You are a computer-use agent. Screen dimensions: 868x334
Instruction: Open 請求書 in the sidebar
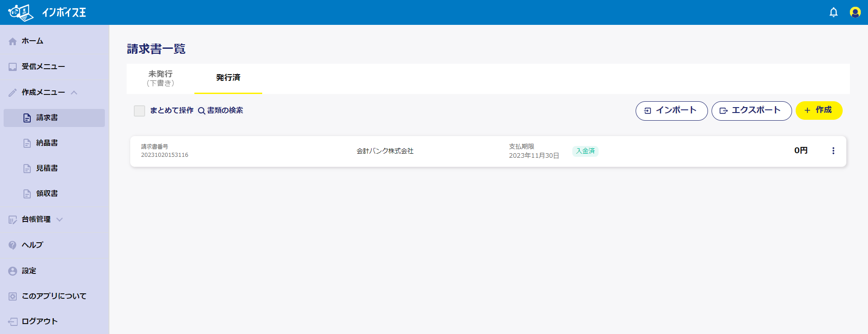point(54,118)
